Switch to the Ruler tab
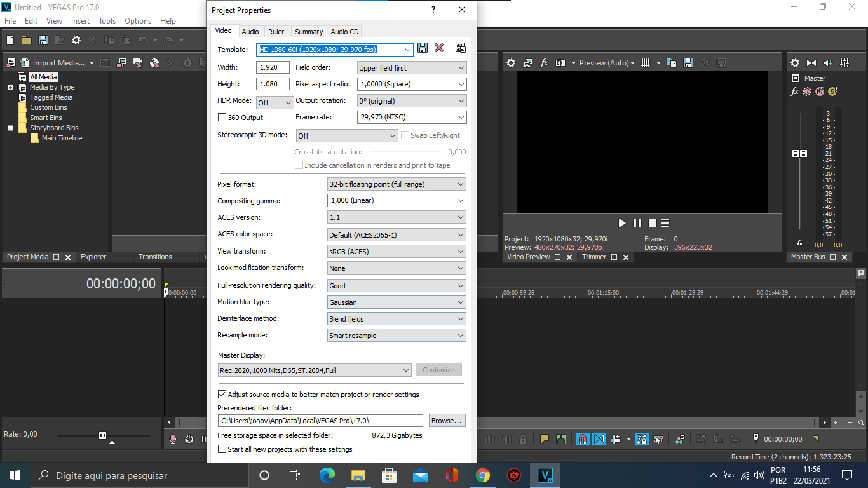The height and width of the screenshot is (488, 868). point(276,32)
